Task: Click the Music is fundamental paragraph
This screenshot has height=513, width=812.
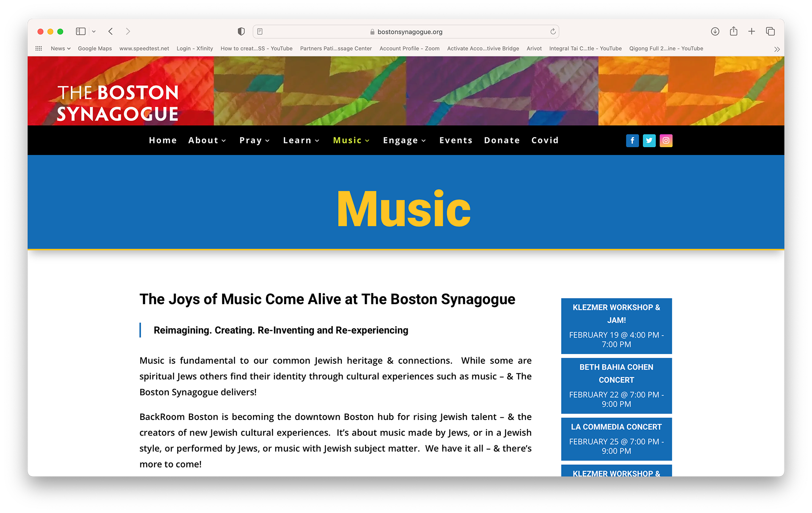Action: pyautogui.click(x=335, y=376)
